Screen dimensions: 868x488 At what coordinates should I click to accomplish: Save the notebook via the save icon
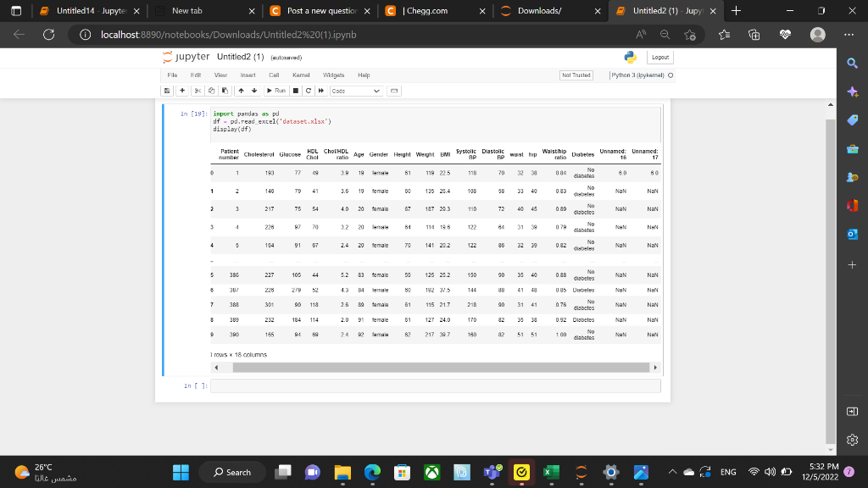tap(166, 91)
